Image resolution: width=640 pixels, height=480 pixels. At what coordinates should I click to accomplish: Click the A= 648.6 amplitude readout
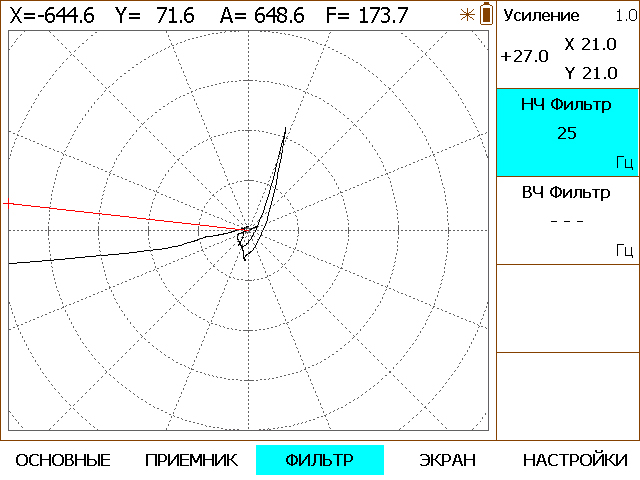point(262,16)
